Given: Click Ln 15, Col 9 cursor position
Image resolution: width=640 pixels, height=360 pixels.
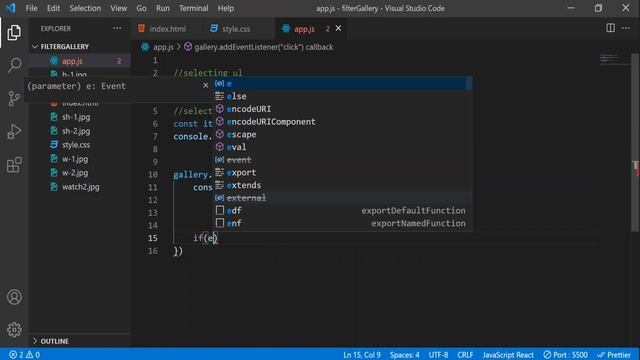Looking at the screenshot, I should [362, 355].
